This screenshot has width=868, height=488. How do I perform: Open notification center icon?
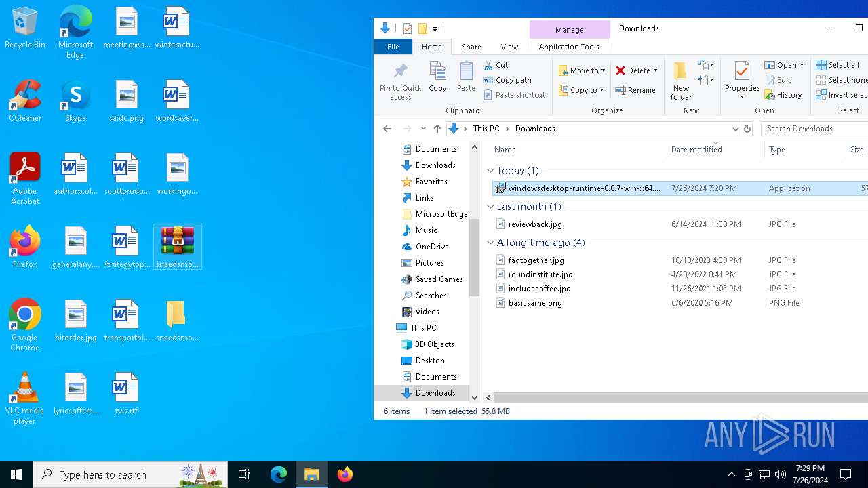pos(846,474)
